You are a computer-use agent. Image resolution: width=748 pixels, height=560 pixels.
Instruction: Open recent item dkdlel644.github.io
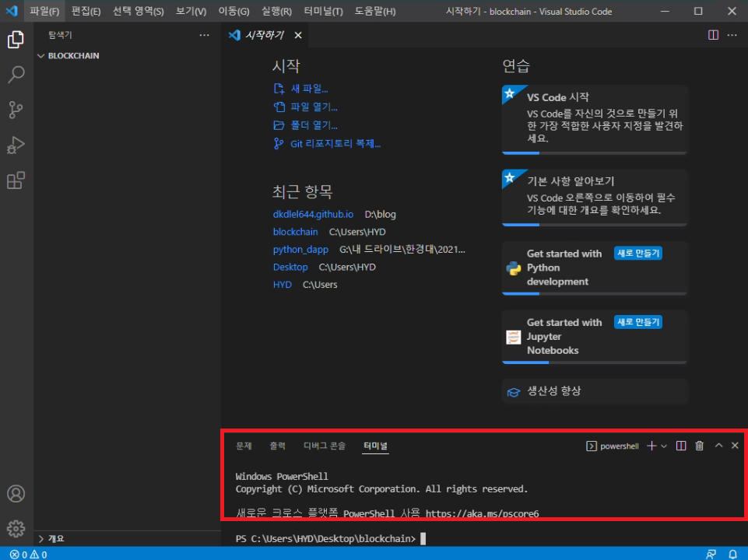313,215
